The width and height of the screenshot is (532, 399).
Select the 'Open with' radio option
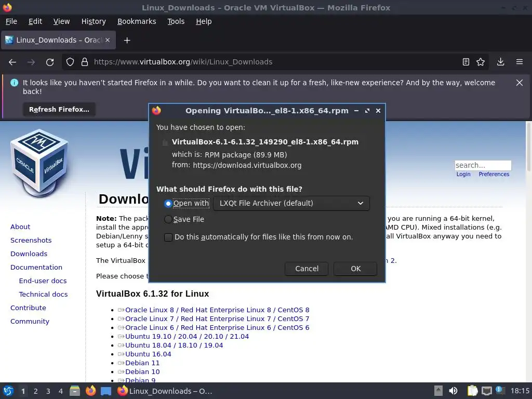pos(168,204)
